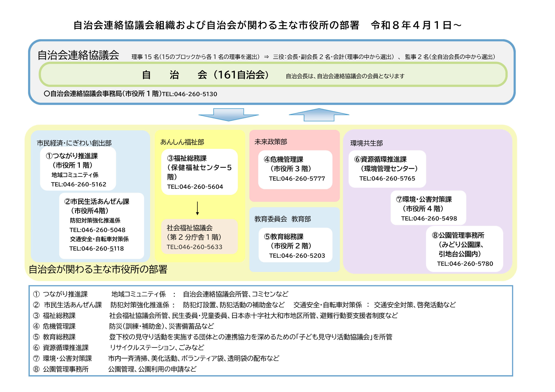
Task: Click the 教育委員会 教育部 label
Action: tap(282, 219)
